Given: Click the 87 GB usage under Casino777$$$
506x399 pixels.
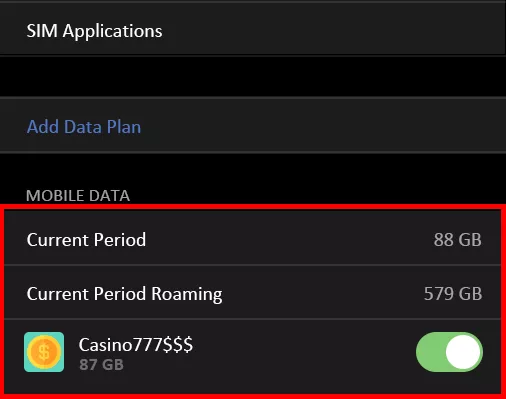Looking at the screenshot, I should [101, 364].
